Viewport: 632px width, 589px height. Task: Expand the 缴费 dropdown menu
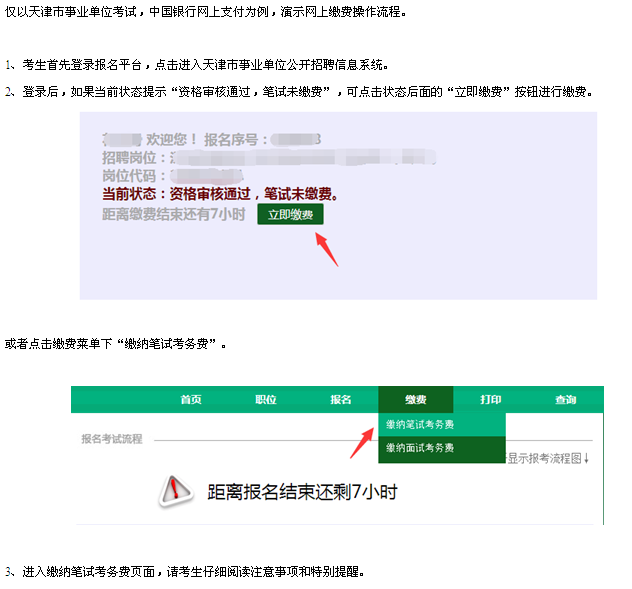point(416,400)
